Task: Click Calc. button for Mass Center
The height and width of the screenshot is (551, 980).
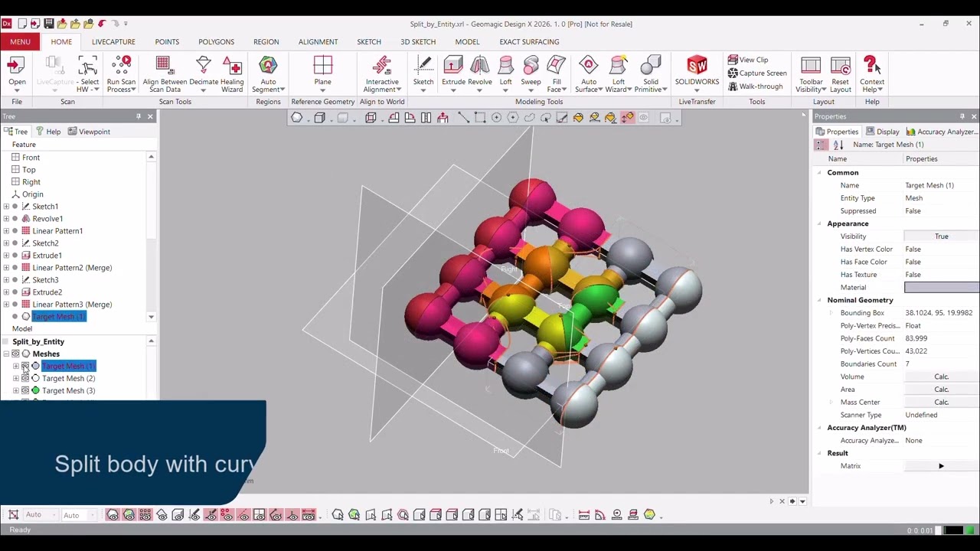Action: pyautogui.click(x=942, y=403)
